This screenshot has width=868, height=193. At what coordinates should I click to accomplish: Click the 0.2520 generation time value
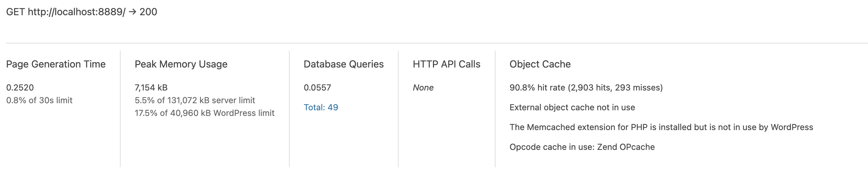[x=20, y=88]
